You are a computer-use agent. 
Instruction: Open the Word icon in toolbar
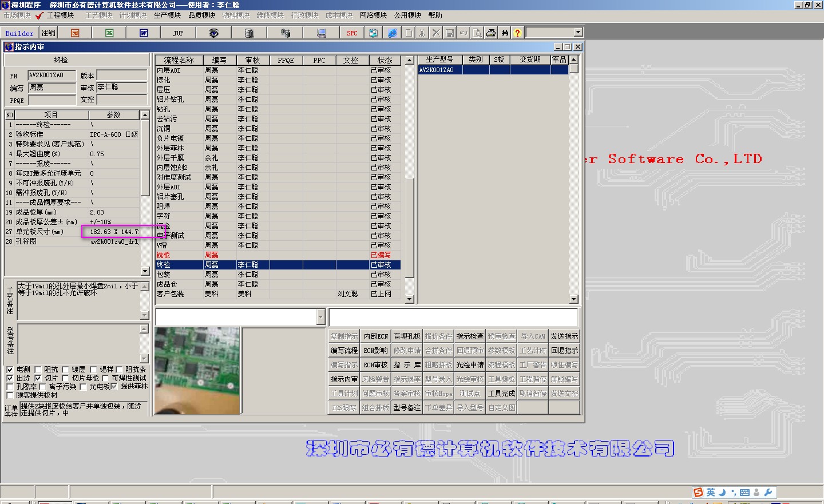[144, 33]
